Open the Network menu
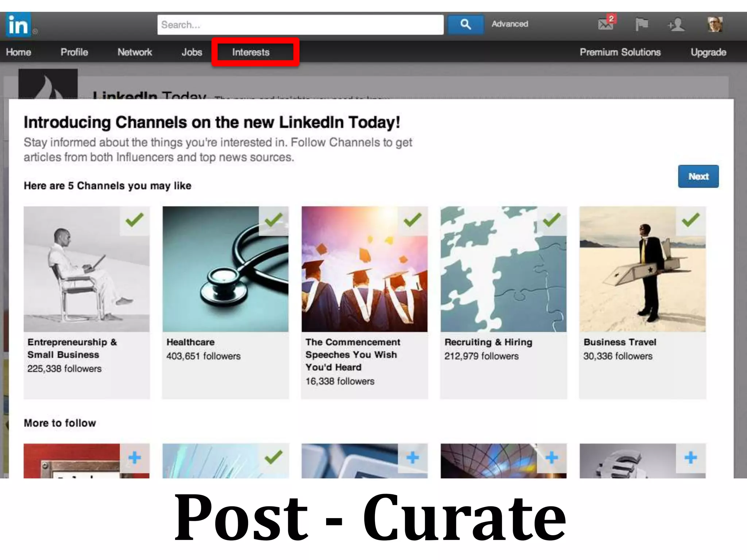 tap(135, 52)
